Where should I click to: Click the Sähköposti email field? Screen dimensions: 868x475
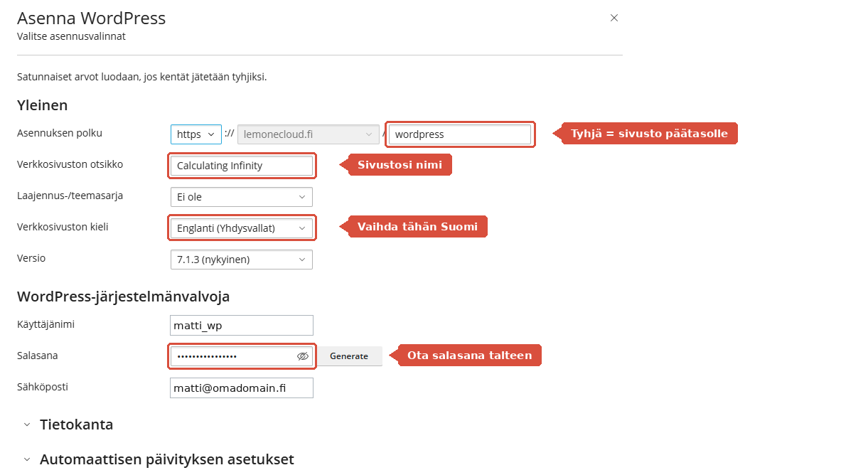coord(242,388)
